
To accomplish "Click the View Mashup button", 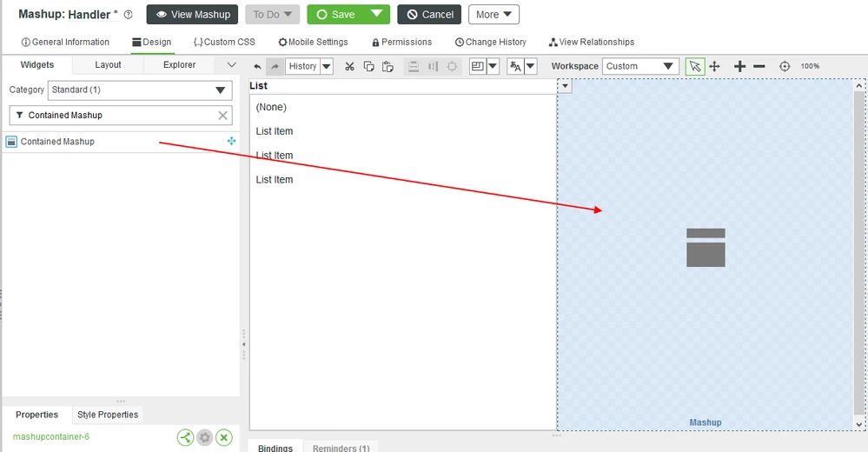I will click(x=192, y=15).
